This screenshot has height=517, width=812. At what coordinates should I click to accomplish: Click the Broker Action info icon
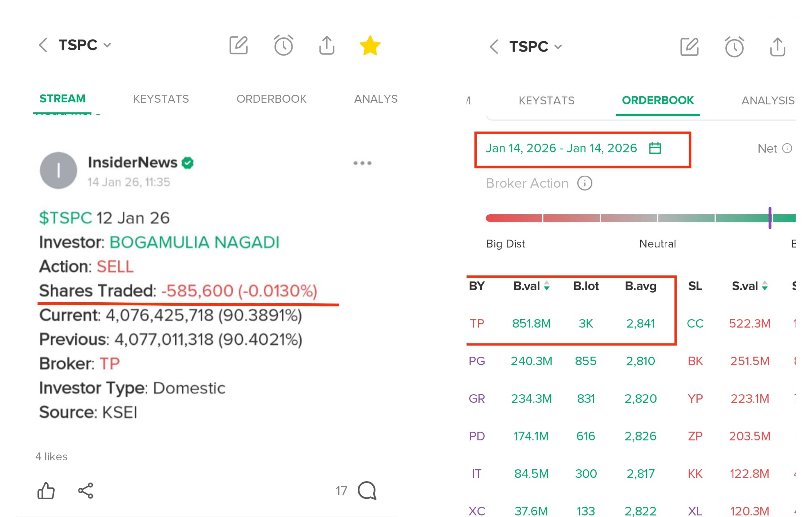(x=584, y=183)
